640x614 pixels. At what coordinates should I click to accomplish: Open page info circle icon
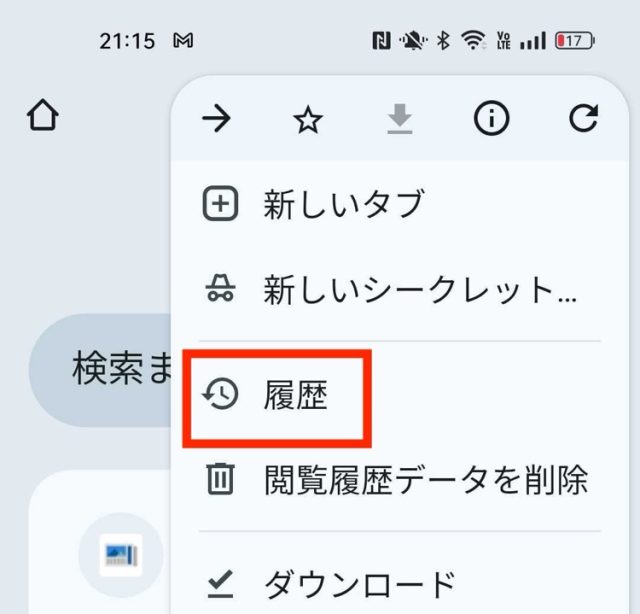pyautogui.click(x=491, y=118)
